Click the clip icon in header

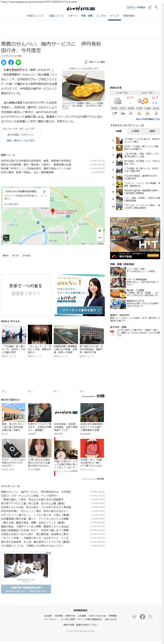point(149,8)
